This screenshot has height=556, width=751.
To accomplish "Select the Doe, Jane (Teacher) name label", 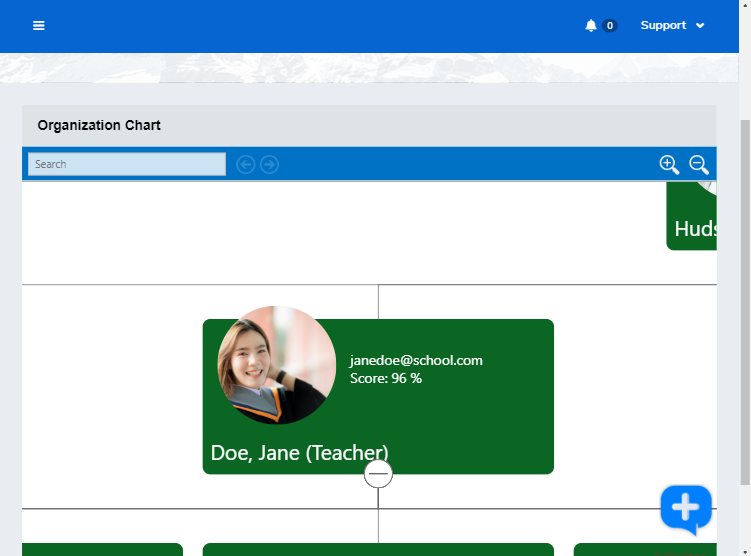I will click(x=299, y=453).
